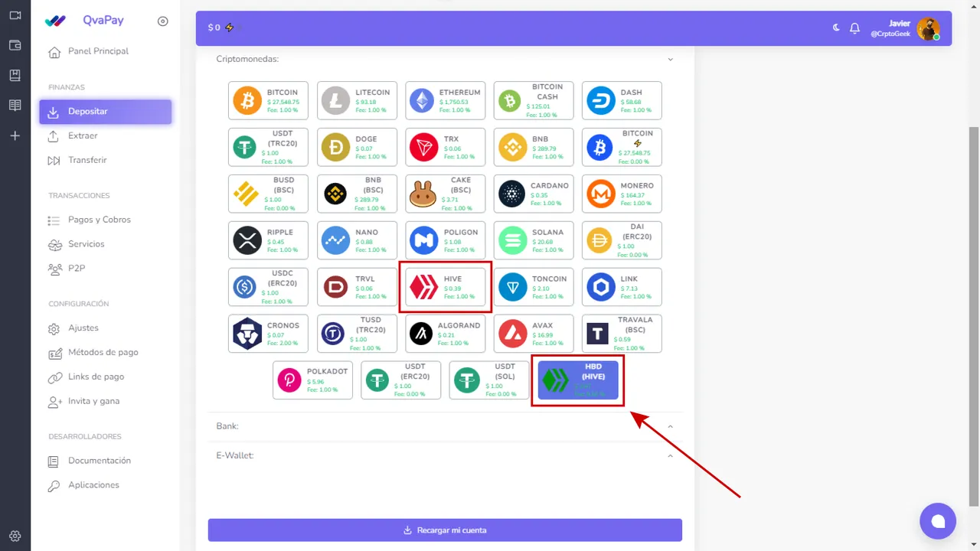This screenshot has height=551, width=980.
Task: Select the BUSD (BSC) card
Action: (268, 194)
